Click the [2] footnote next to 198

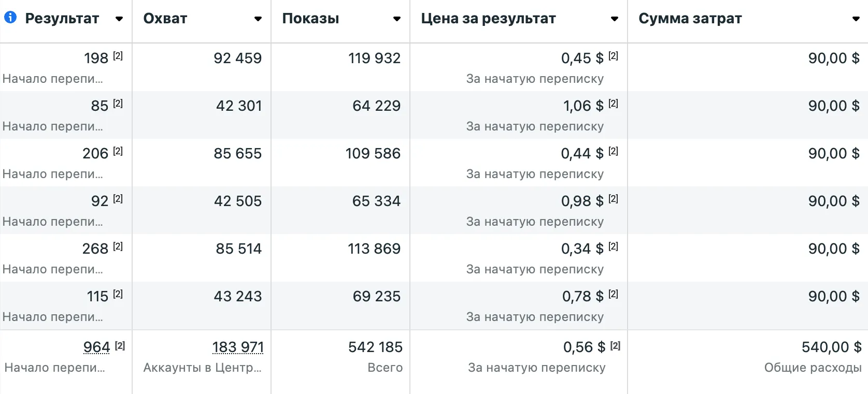tap(119, 54)
